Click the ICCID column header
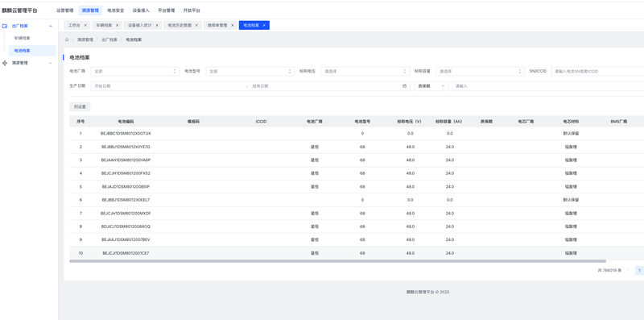644x320 pixels. [x=261, y=122]
